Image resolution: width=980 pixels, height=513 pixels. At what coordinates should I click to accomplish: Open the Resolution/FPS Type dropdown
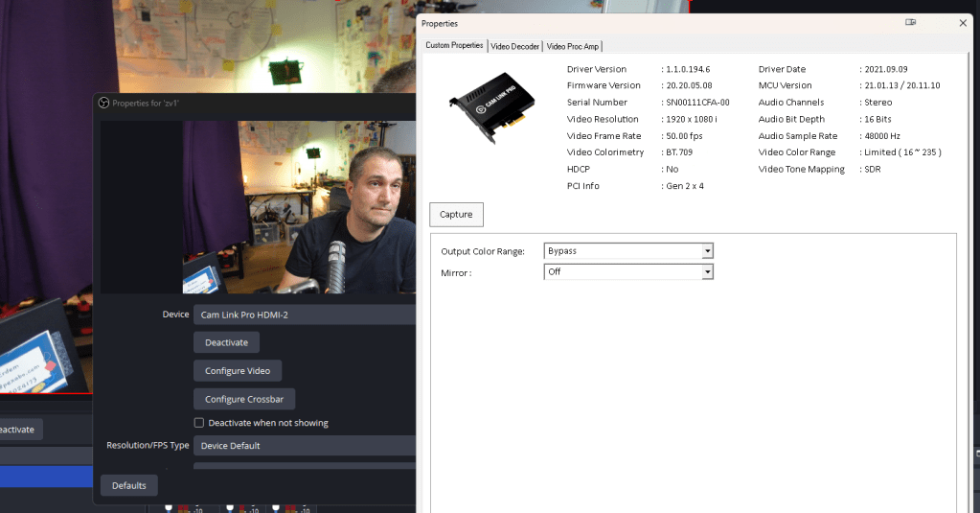pos(305,446)
